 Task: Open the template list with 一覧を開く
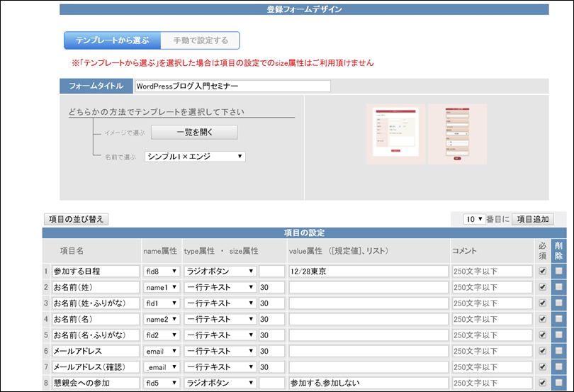coord(194,133)
